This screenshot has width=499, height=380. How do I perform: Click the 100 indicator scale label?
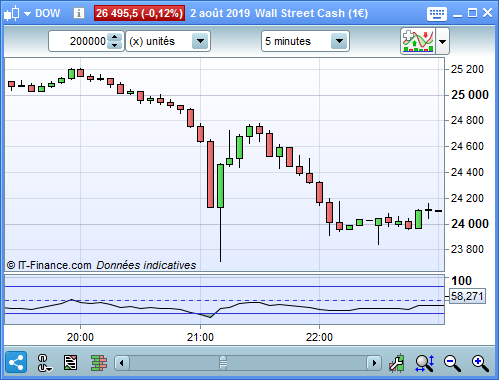coord(461,281)
